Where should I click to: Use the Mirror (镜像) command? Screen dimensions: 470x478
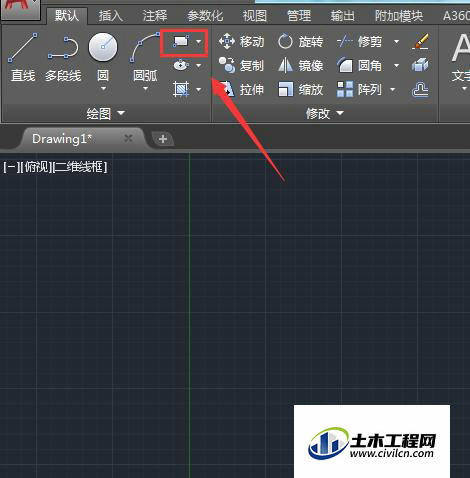(300, 65)
